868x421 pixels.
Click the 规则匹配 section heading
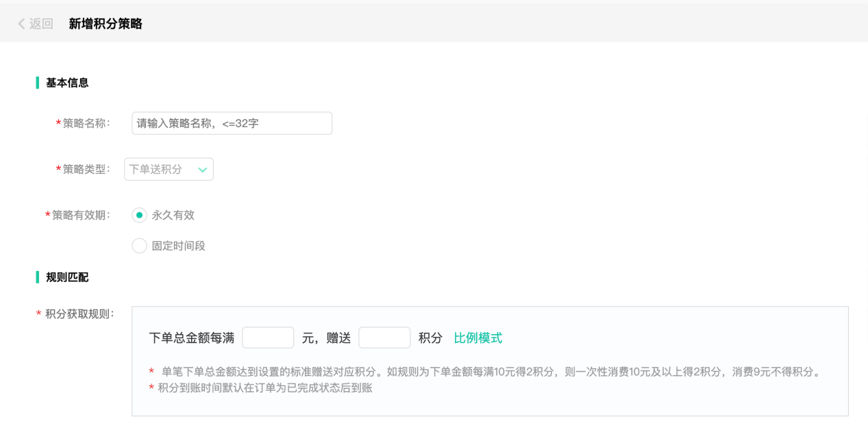[67, 277]
